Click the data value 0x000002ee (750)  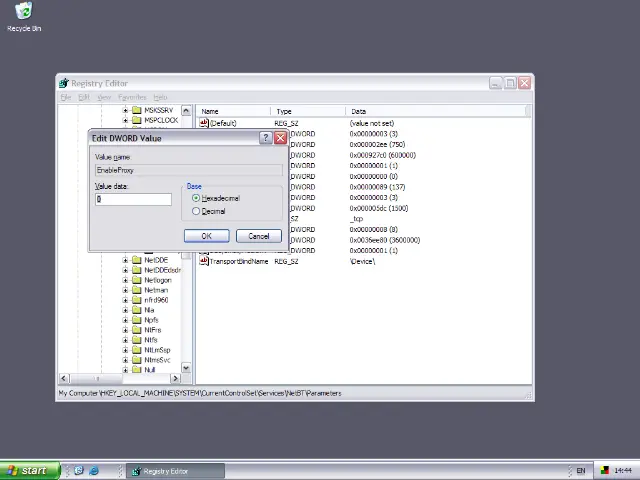point(377,144)
